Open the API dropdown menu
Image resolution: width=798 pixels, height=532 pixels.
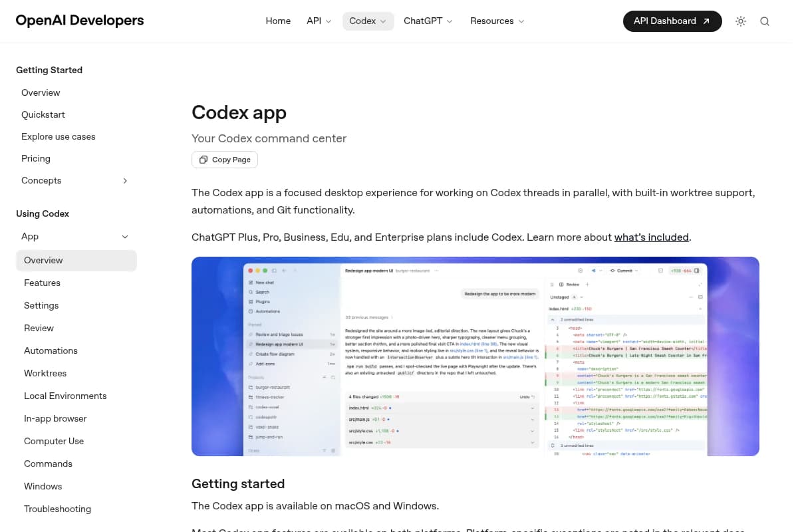point(319,21)
